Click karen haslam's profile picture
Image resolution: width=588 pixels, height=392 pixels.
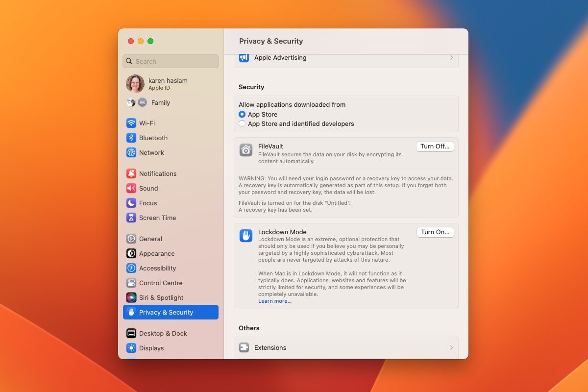click(x=135, y=84)
